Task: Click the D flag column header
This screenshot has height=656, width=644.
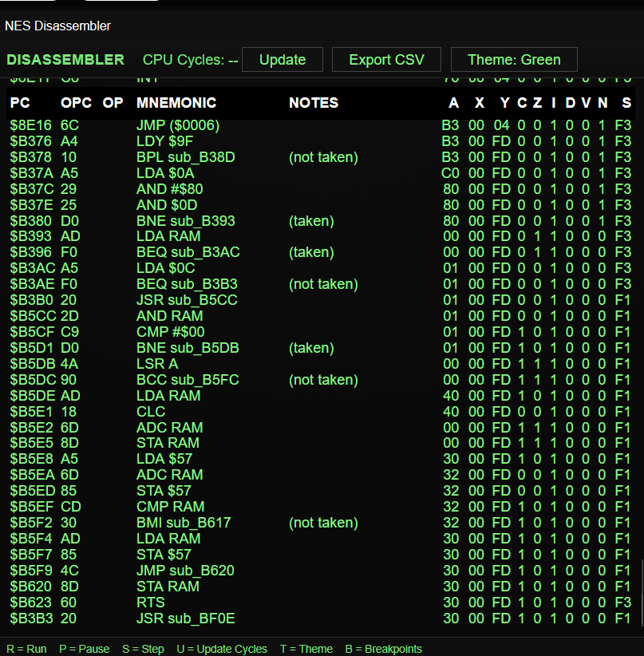Action: pyautogui.click(x=570, y=103)
